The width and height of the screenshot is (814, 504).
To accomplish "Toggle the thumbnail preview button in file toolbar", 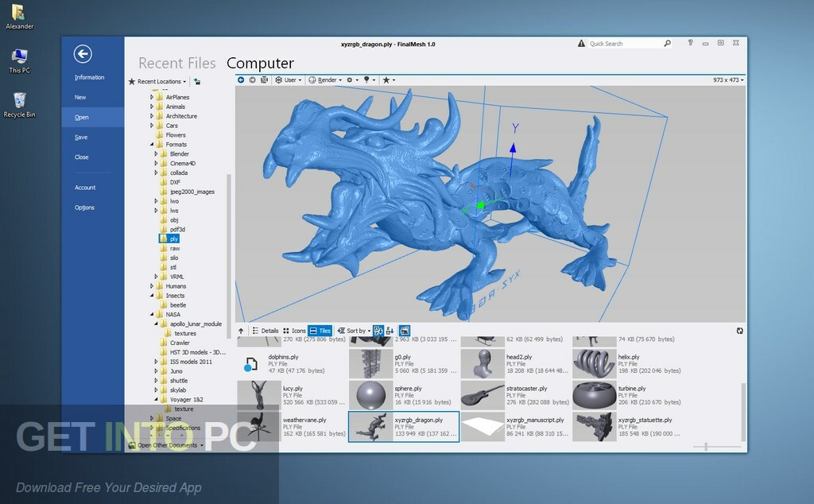I will [x=405, y=331].
